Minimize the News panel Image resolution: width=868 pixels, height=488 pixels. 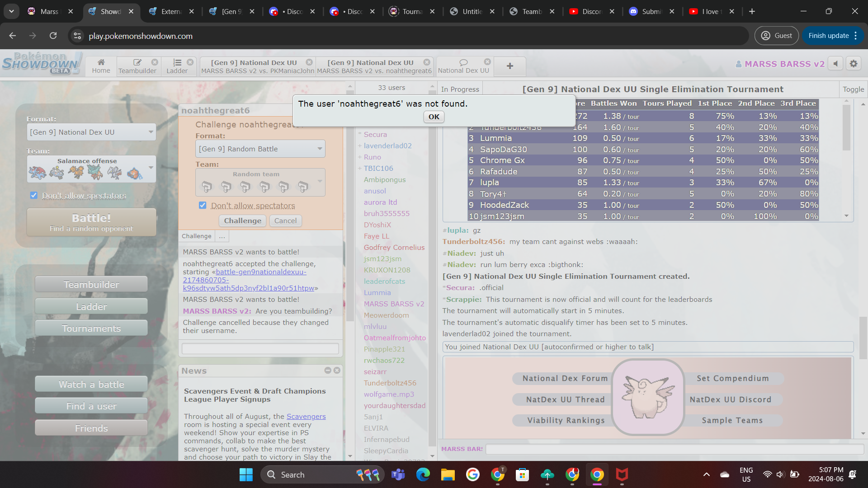point(328,370)
